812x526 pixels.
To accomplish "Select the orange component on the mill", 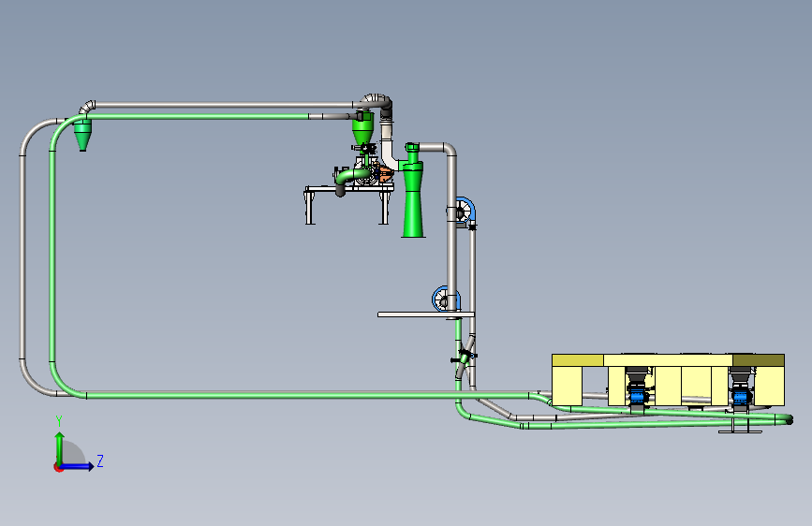I will pos(384,174).
